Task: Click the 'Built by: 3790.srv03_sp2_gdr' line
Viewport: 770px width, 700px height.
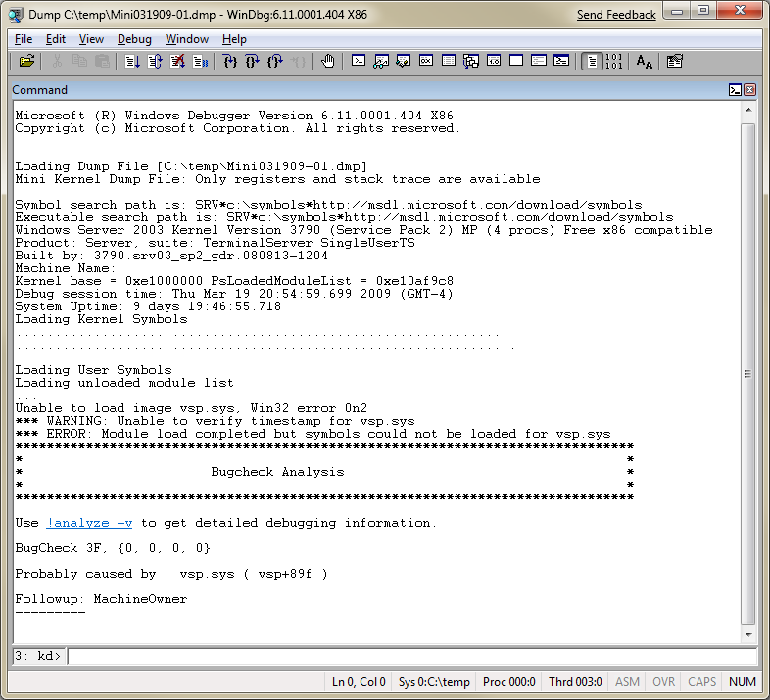Action: (x=171, y=256)
